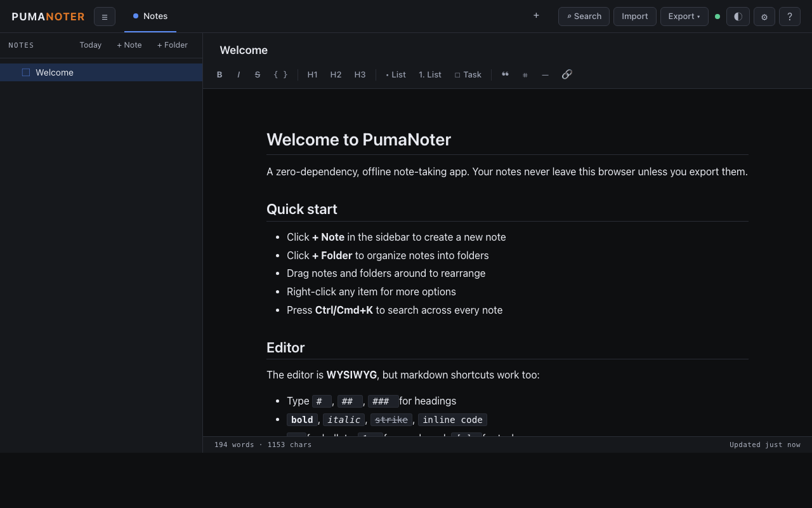Set Heading 2 with the H2 button
The image size is (812, 508).
pyautogui.click(x=336, y=75)
